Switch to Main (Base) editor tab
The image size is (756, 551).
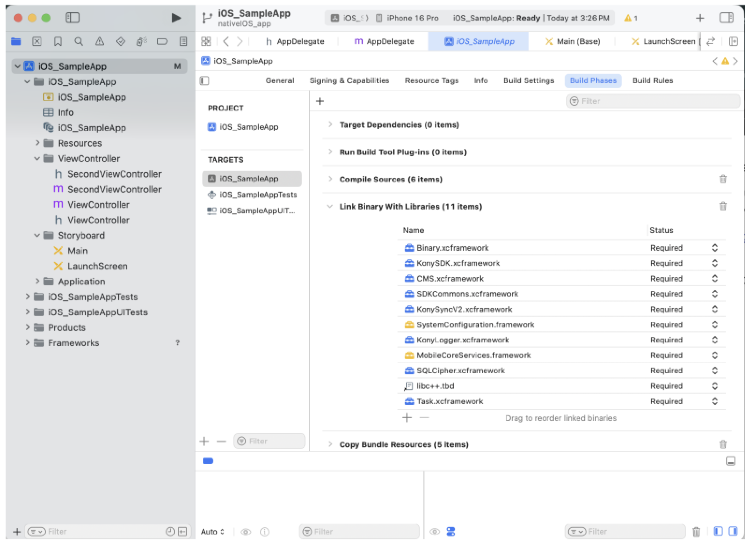tap(573, 41)
